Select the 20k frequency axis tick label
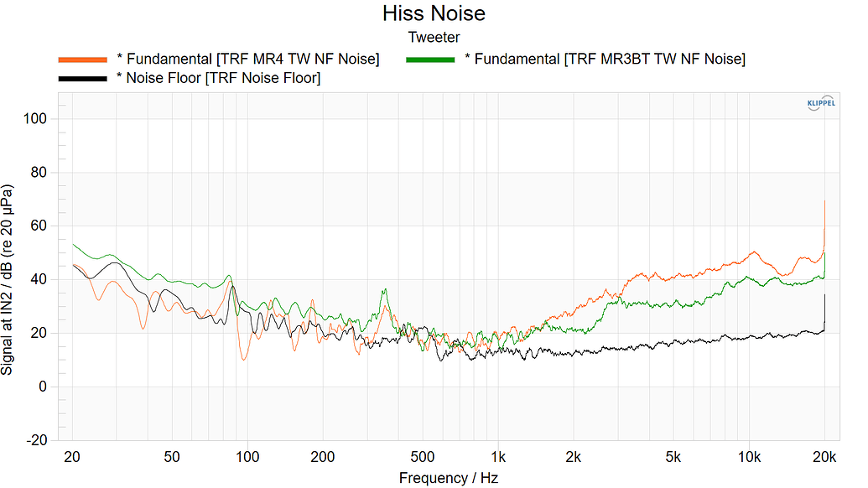 (824, 457)
